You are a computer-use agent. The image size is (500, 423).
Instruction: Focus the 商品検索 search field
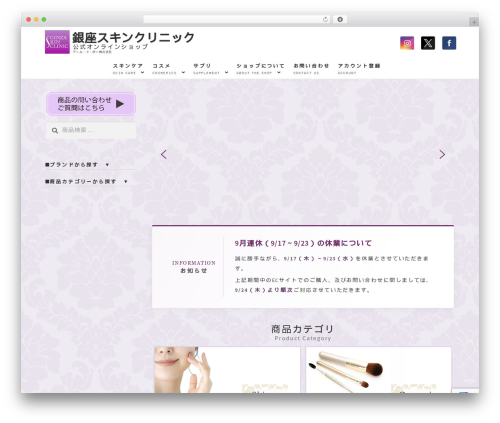pos(91,130)
